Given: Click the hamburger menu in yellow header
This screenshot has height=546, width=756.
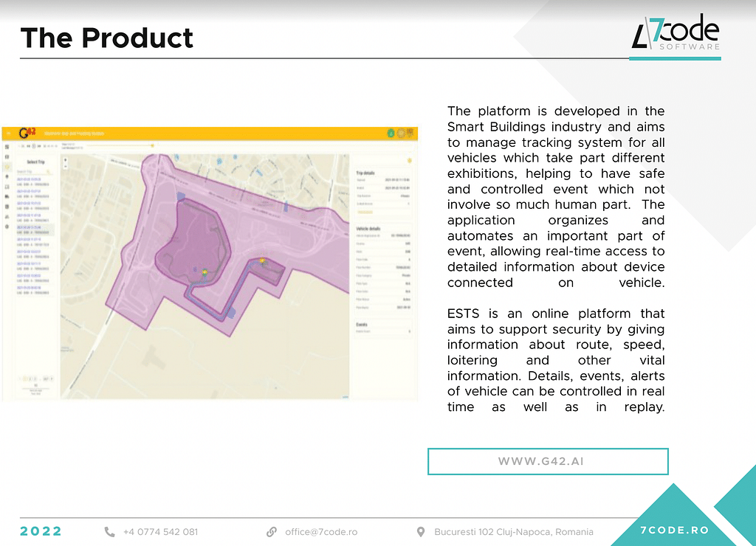Looking at the screenshot, I should pos(8,134).
